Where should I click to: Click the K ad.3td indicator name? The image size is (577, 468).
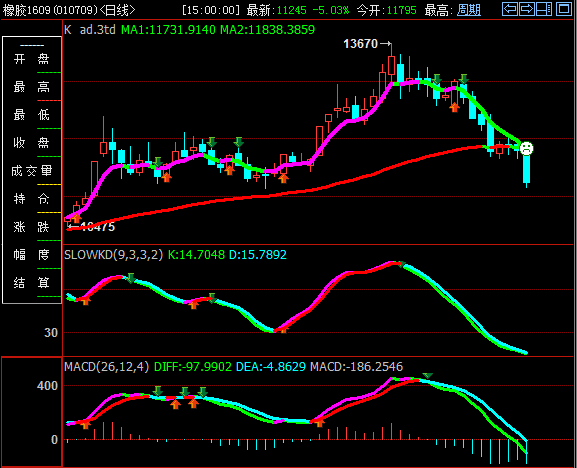click(x=90, y=30)
